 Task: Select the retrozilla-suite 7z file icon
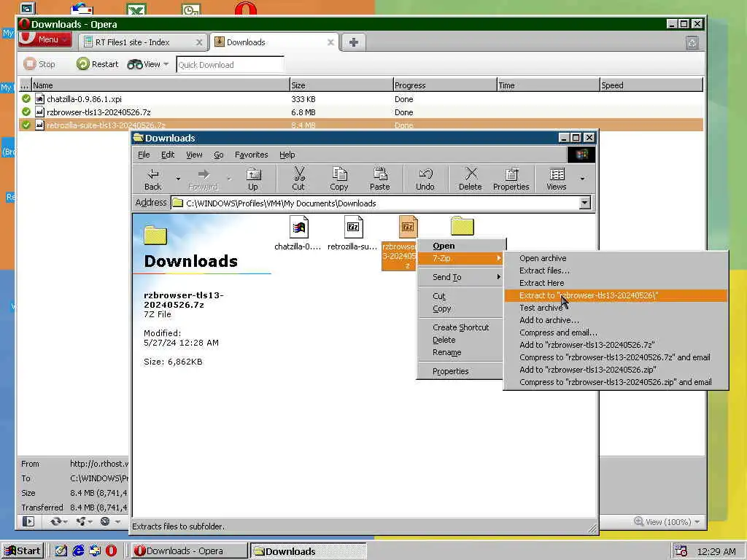pos(353,227)
